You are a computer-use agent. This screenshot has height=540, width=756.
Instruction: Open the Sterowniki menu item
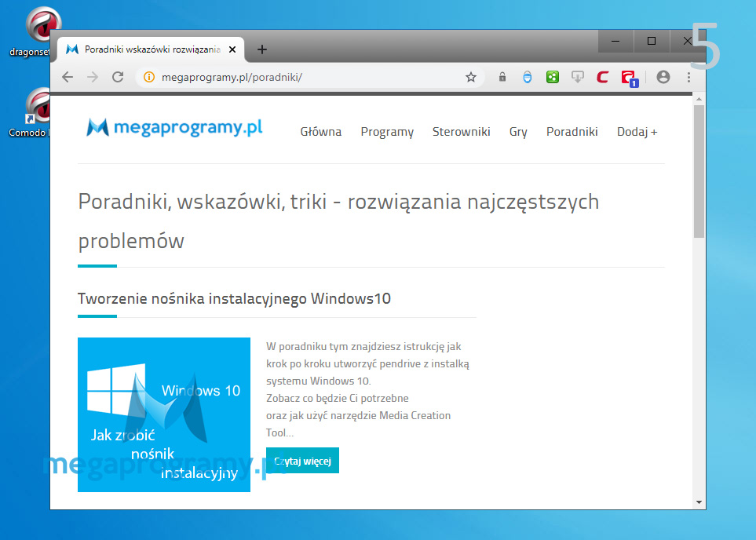462,132
